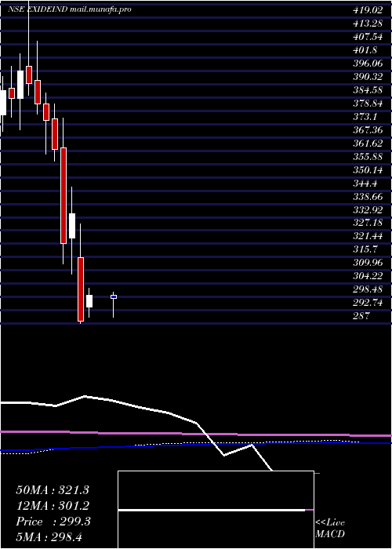Click the 350.14 price axis label
Viewport: 392px width, 549px height.
368,170
